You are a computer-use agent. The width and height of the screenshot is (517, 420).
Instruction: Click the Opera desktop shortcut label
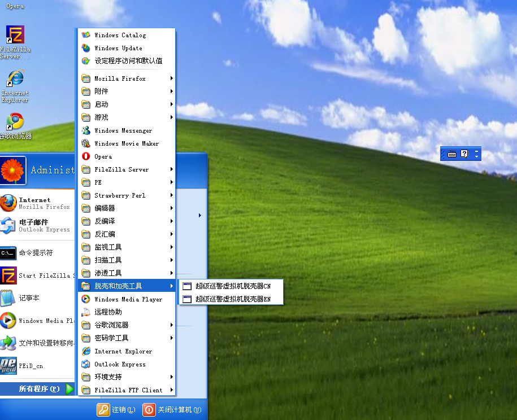click(15, 6)
